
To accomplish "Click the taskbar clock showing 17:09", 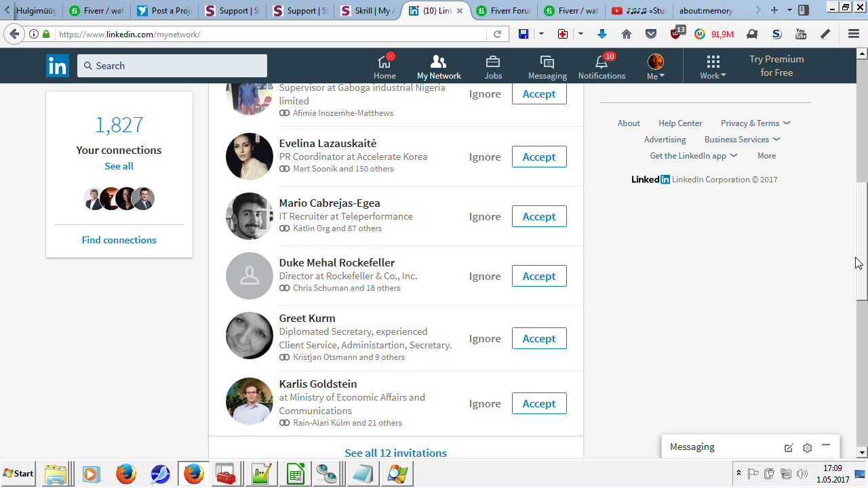I will 832,468.
